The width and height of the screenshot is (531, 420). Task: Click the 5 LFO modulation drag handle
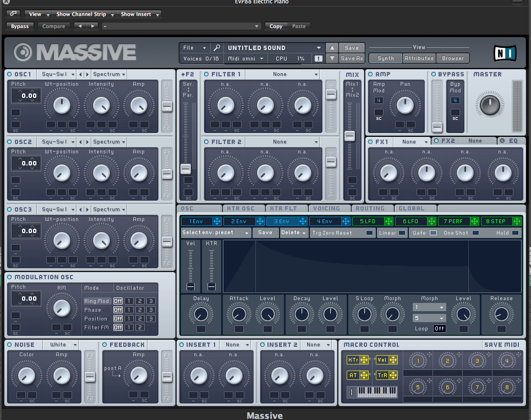(389, 222)
